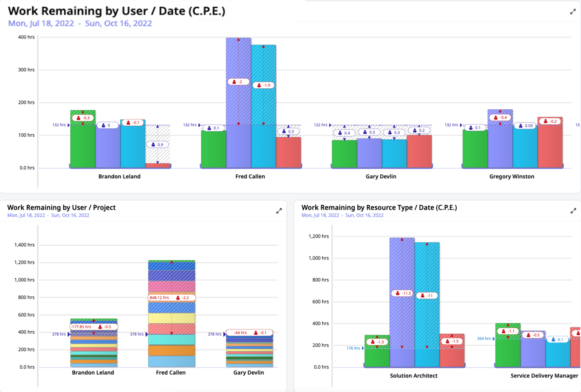Image resolution: width=581 pixels, height=392 pixels.
Task: Open the date range link on the top chart
Action: point(80,23)
